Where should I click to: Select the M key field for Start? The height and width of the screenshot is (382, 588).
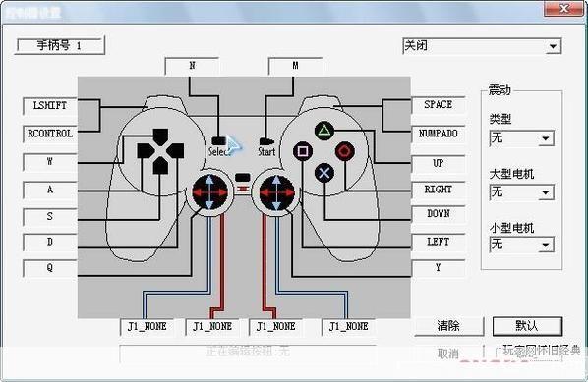295,67
